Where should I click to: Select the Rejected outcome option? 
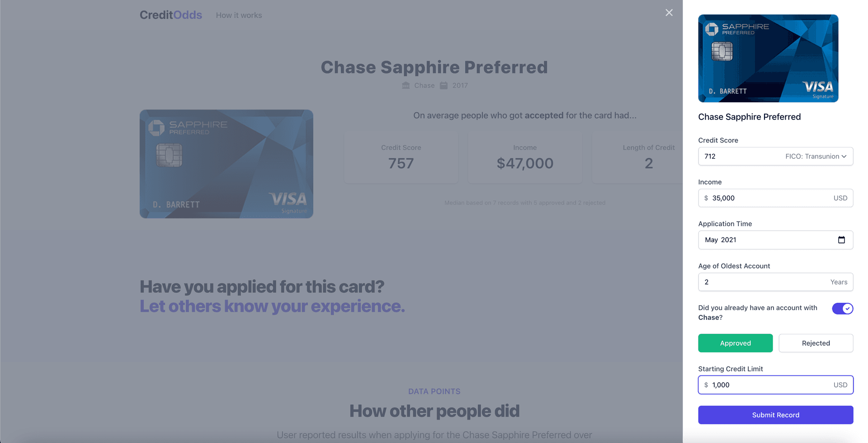pyautogui.click(x=816, y=343)
